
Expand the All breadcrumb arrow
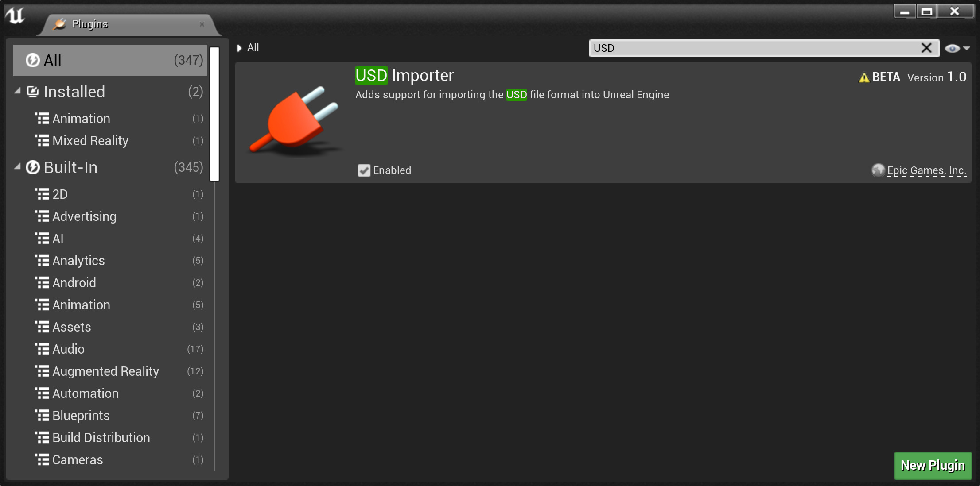click(x=239, y=48)
